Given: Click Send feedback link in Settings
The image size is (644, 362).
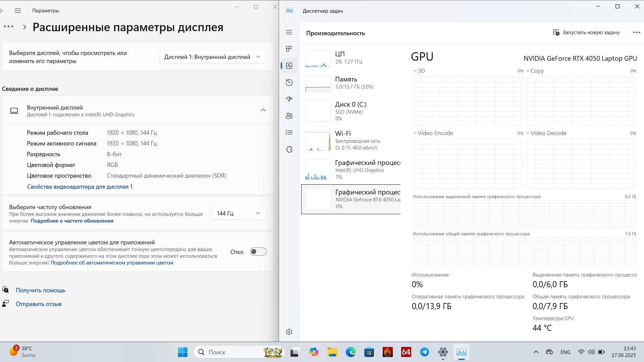Looking at the screenshot, I should pos(39,304).
